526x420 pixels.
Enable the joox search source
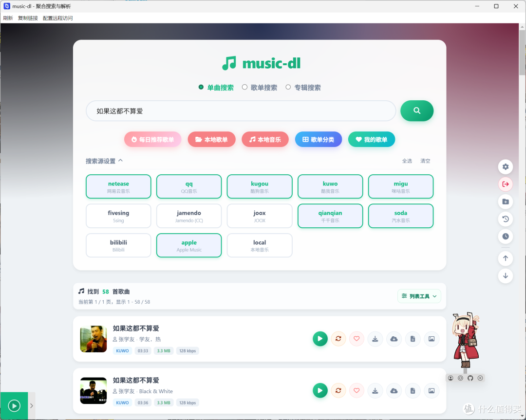point(260,216)
